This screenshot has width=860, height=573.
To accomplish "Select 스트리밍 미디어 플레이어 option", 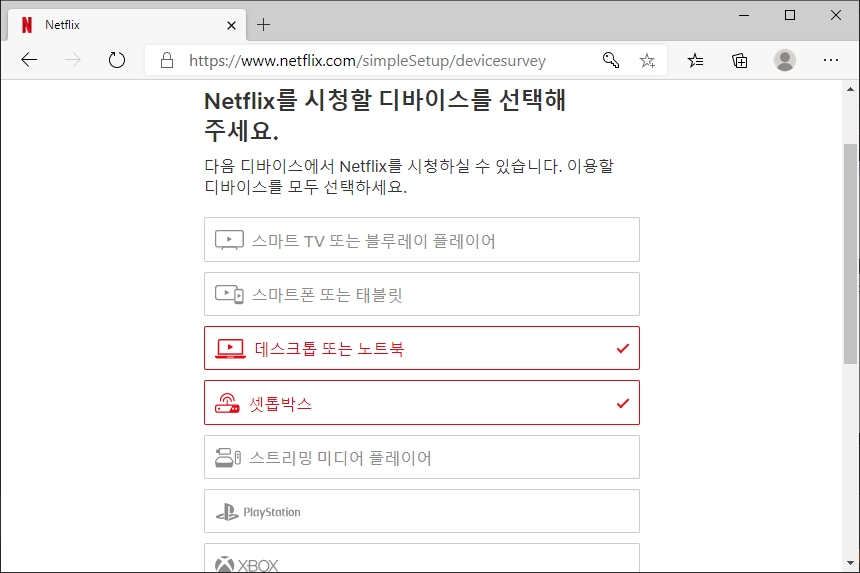I will pyautogui.click(x=422, y=457).
